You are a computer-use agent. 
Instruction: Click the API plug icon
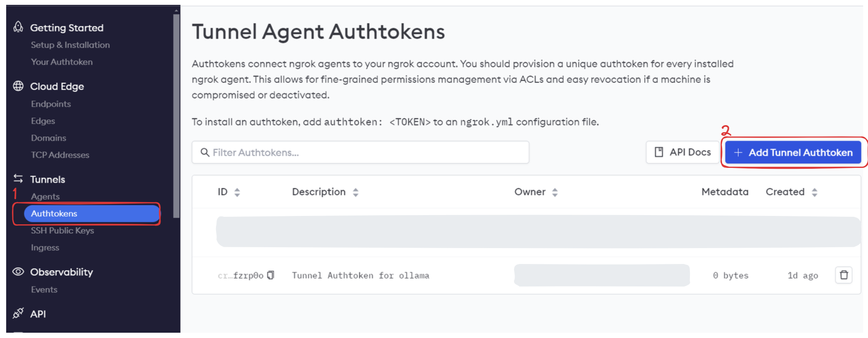[x=18, y=313]
